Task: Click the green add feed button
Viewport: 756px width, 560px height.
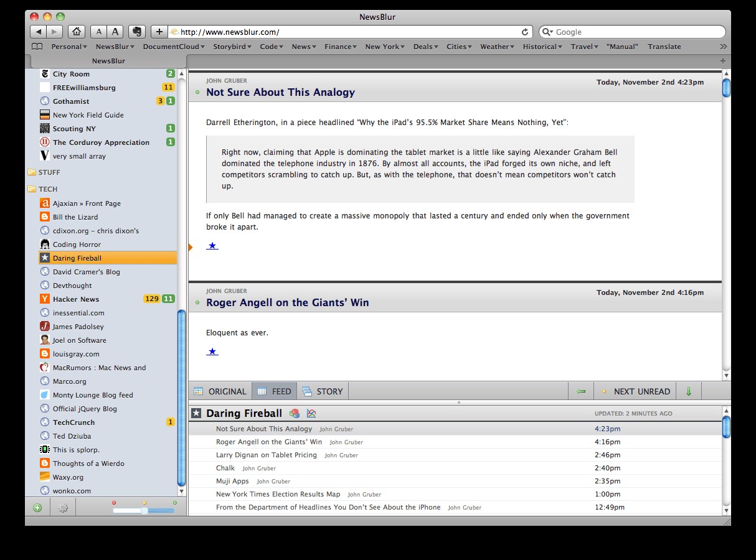Action: [x=37, y=508]
